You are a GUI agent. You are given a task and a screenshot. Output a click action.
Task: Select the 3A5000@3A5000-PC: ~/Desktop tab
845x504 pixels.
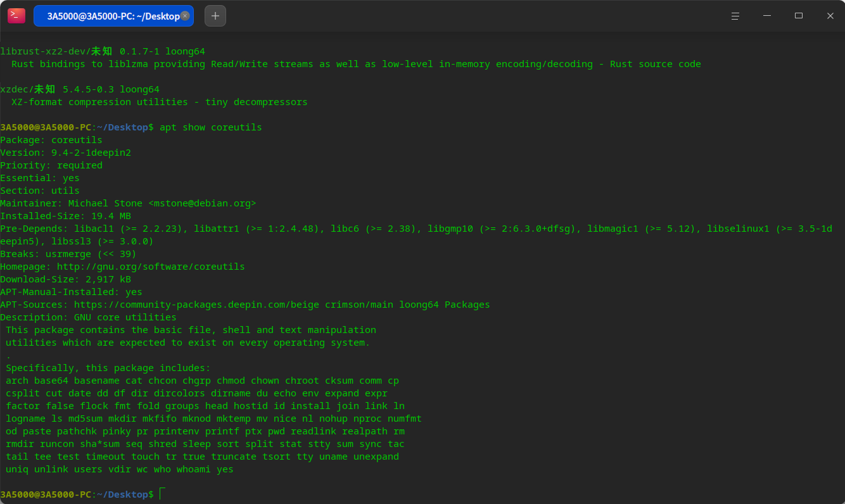coord(113,16)
